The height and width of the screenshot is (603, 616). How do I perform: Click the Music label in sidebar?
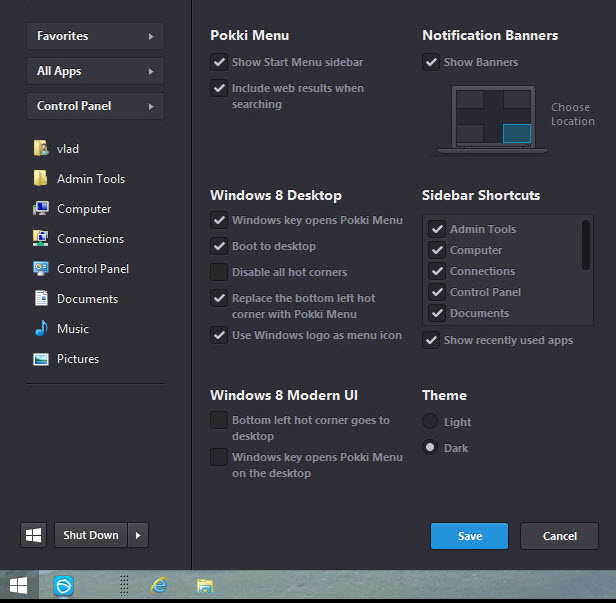[x=73, y=329]
